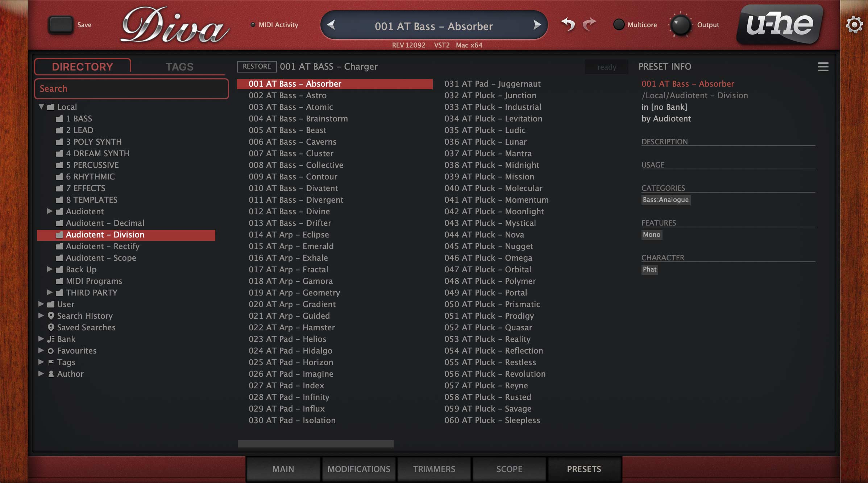Screen dimensions: 868x483
Task: Toggle the Multicore button
Action: pos(619,25)
